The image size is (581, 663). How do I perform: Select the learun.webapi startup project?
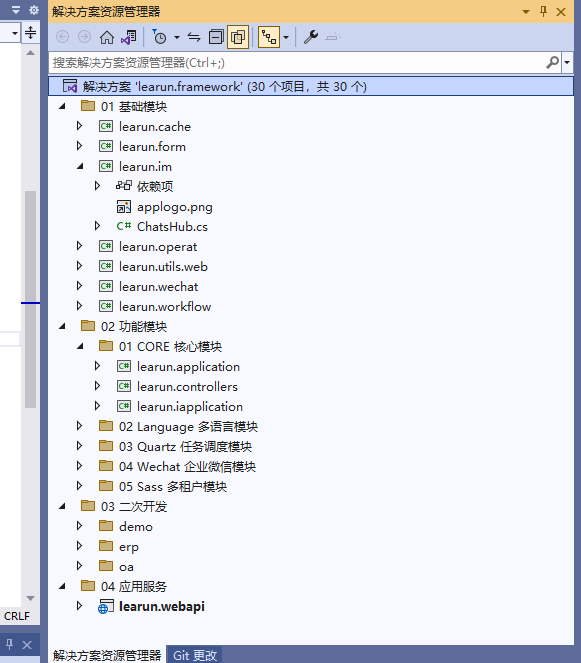point(162,606)
